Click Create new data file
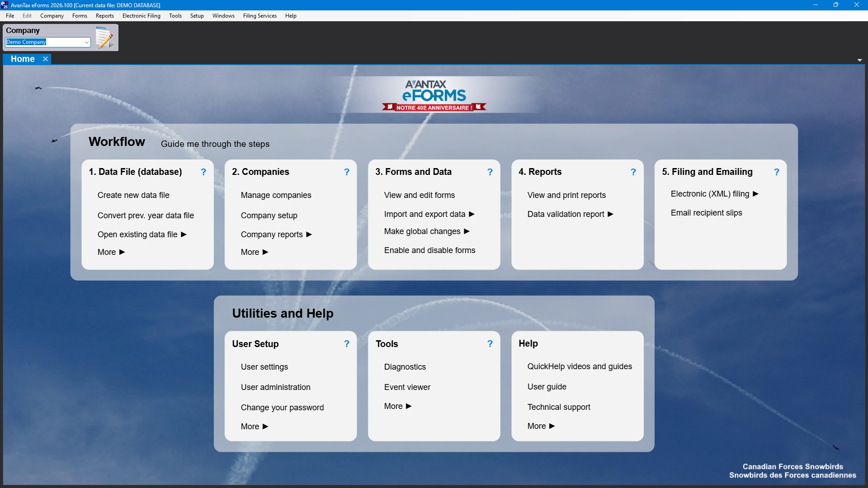This screenshot has width=868, height=488. (133, 195)
